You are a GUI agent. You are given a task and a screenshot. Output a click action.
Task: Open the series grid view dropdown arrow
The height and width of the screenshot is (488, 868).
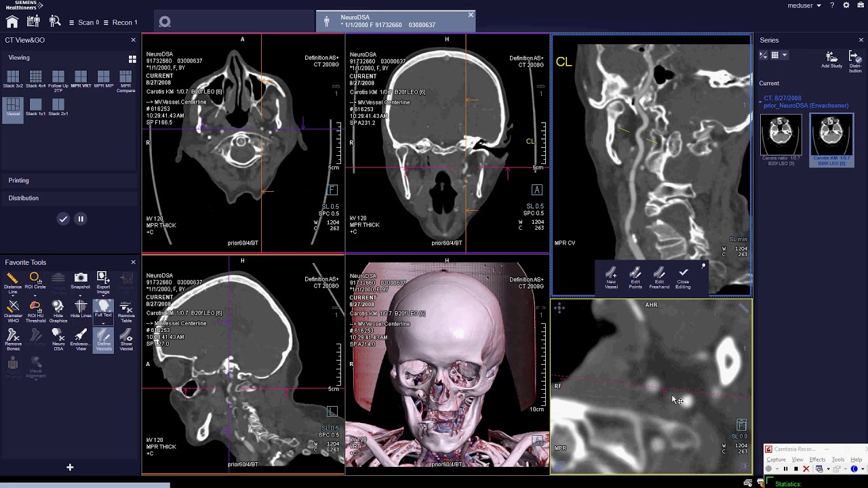point(785,56)
